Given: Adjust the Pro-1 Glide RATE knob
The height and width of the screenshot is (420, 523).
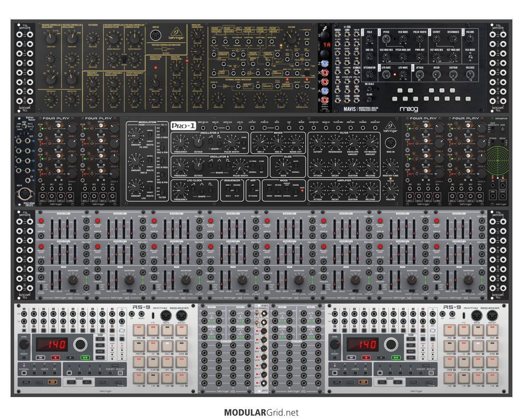Looking at the screenshot, I should pos(284,167).
